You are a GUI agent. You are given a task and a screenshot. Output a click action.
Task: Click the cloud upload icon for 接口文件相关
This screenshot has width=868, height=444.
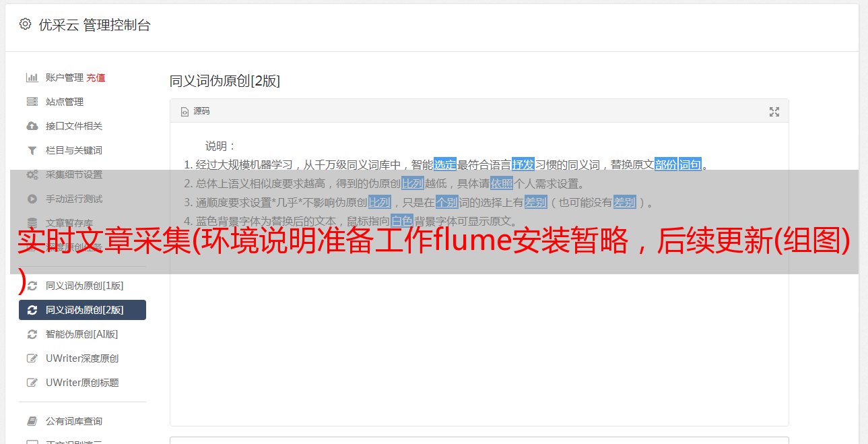[32, 126]
